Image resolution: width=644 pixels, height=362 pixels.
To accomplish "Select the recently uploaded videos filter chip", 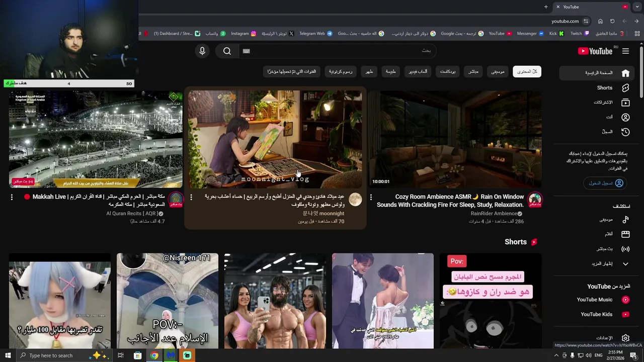I will click(292, 71).
